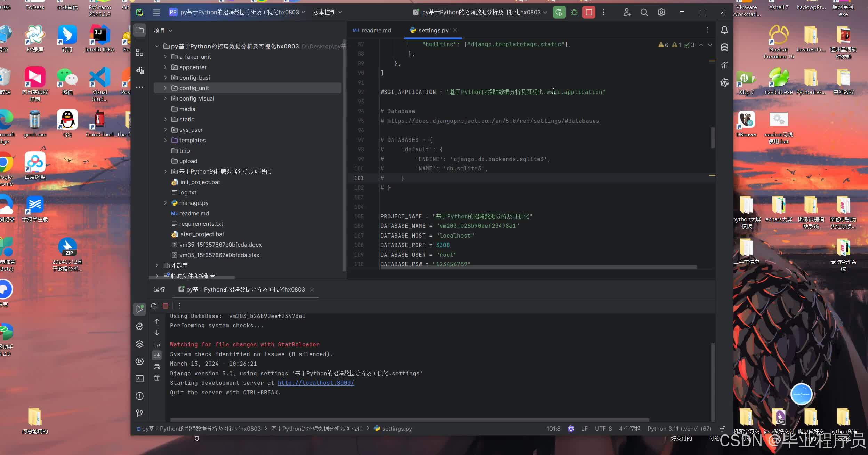
Task: Expand the config_busi folder
Action: (166, 78)
